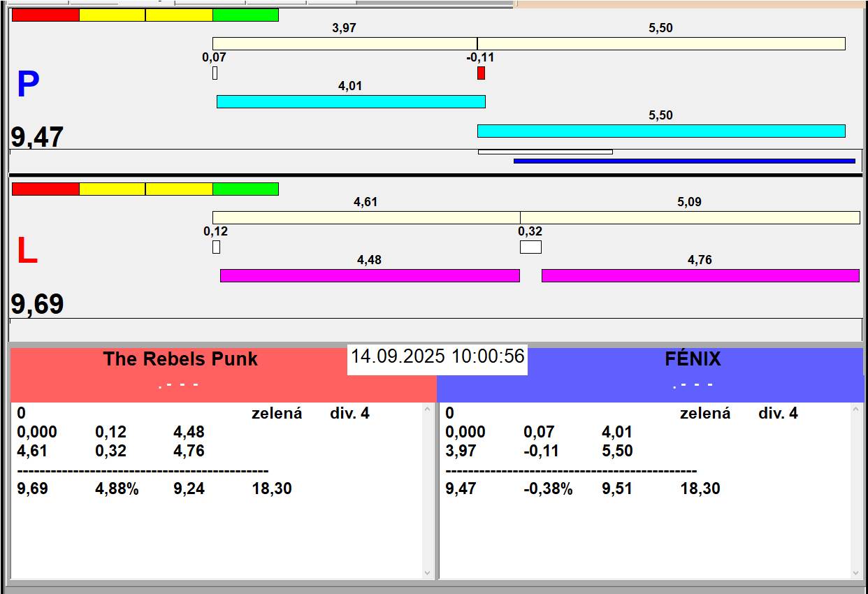Click the 9,69 total in Rebels Punk results row
Screen dimensions: 868x594
[x=32, y=489]
